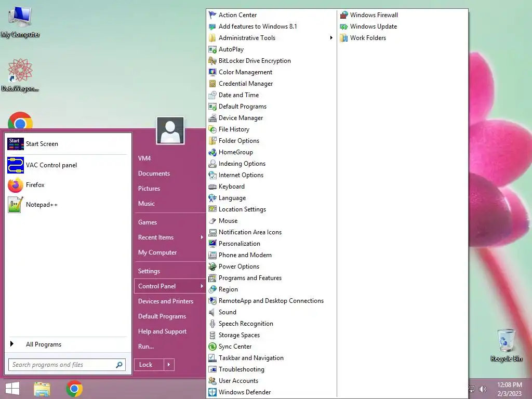Screen dimensions: 532x399
Task: Select User Accounts entry
Action: (x=238, y=381)
